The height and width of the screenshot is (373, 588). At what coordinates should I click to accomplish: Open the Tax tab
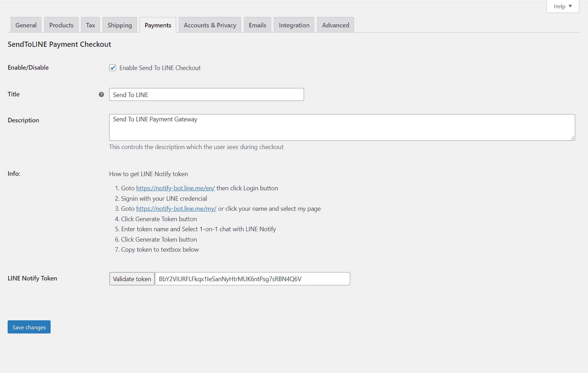[90, 25]
